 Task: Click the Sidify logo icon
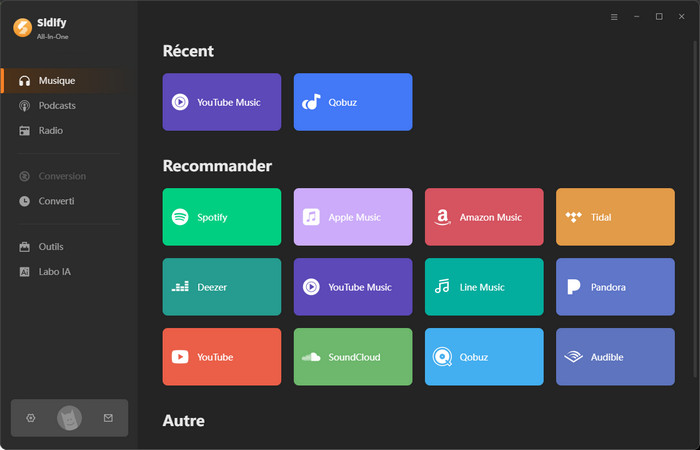[22, 28]
